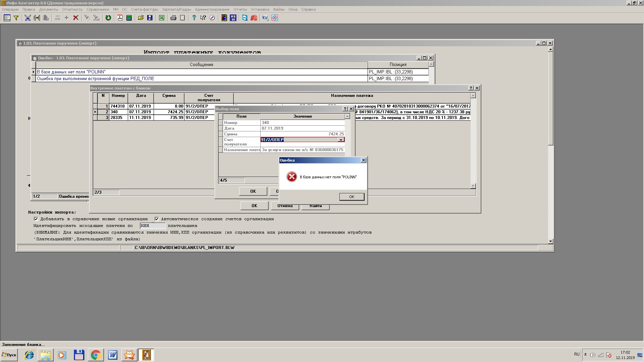Open the Документы menu
Screen dimensions: 644x362
point(49,9)
